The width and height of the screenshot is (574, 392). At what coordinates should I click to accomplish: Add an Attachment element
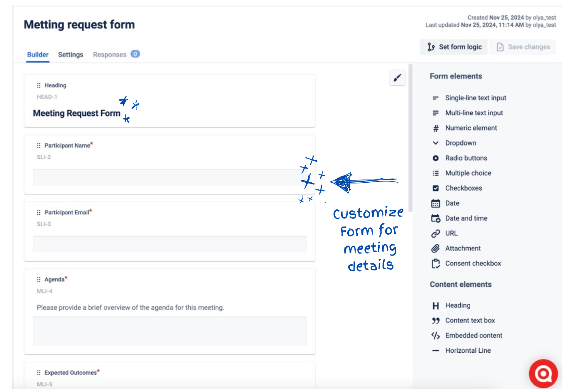tap(462, 248)
